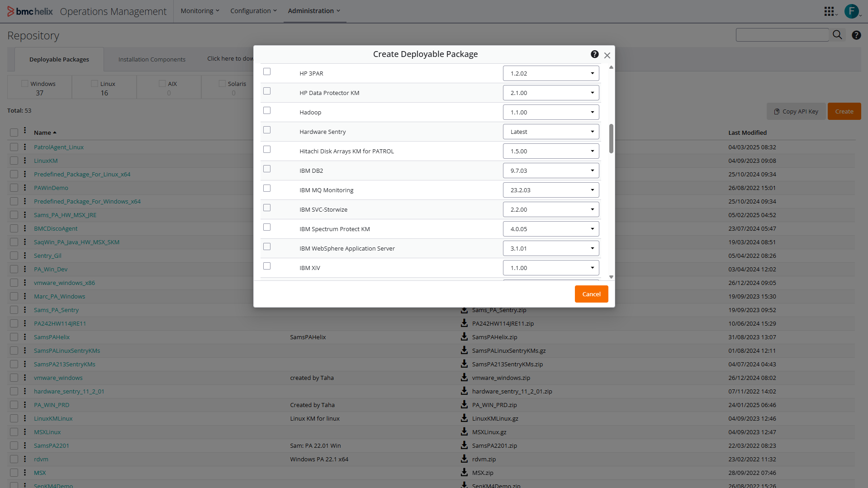This screenshot has height=488, width=868.
Task: Open the Configuration menu
Action: point(253,11)
